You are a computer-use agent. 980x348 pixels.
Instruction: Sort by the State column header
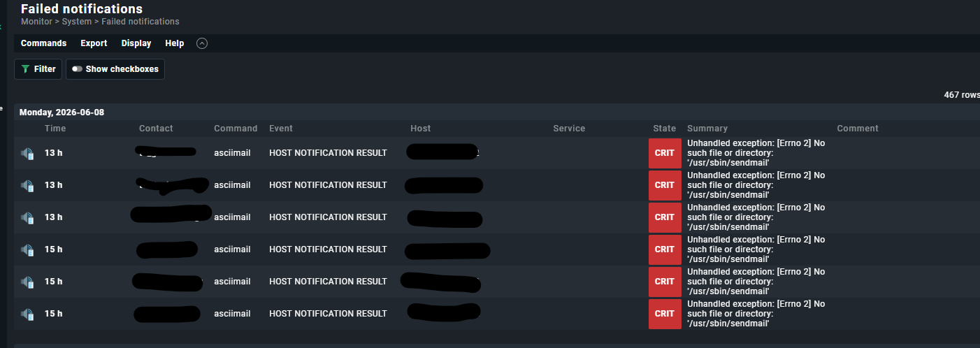coord(665,129)
